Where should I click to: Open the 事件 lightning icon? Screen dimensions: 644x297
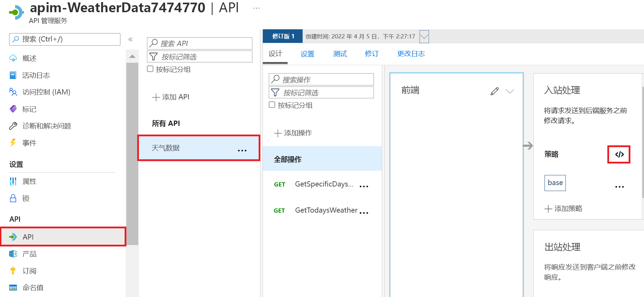point(13,143)
